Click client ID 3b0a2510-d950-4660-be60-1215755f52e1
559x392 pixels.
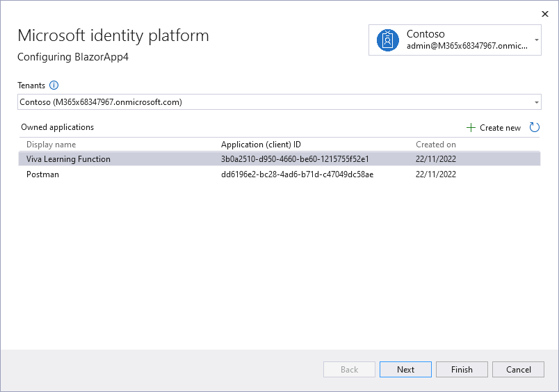[295, 159]
